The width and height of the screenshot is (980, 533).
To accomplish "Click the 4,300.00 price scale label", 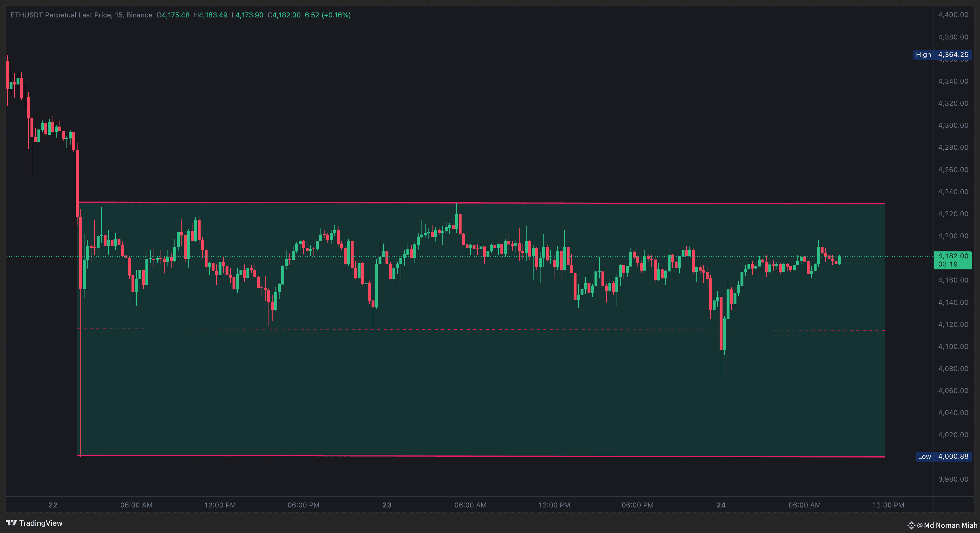I will pos(953,125).
